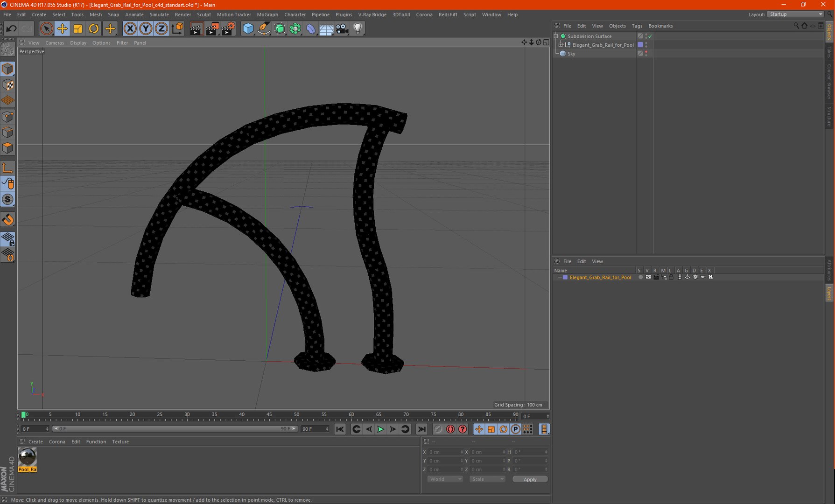Screen dimensions: 835x504
Task: Open the Simulate menu
Action: pos(159,14)
